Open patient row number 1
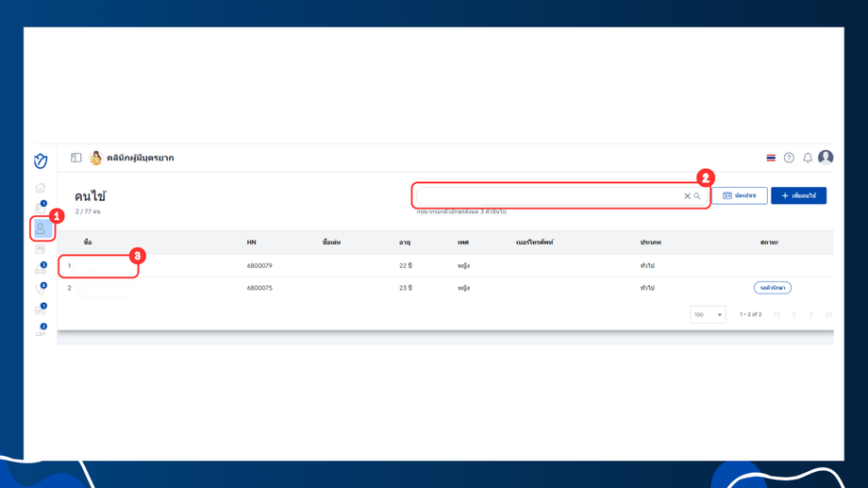This screenshot has width=868, height=488. 445,266
